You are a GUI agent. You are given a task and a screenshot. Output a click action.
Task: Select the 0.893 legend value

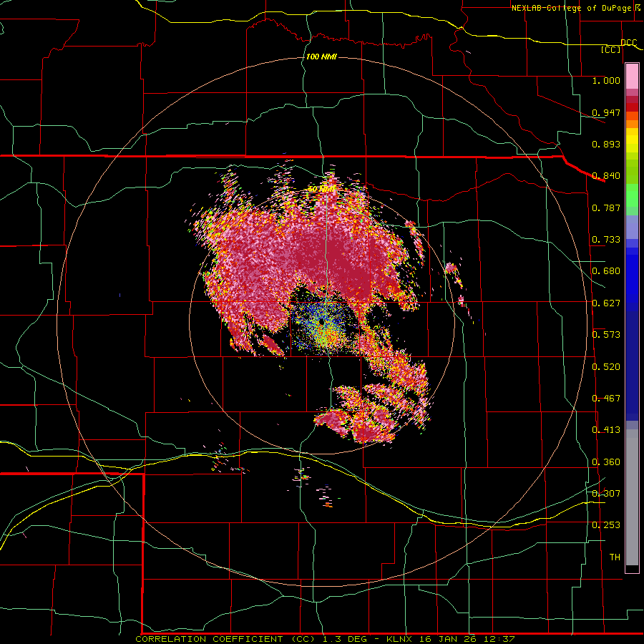coord(606,144)
